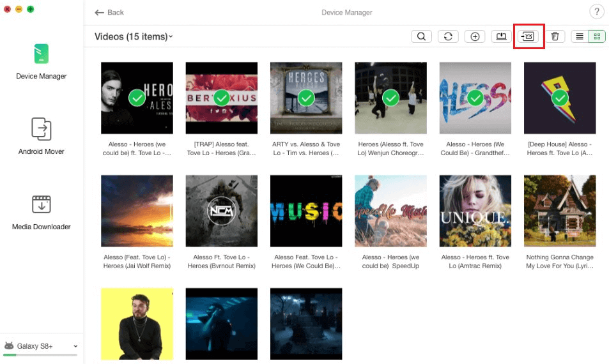Click the Device Manager window title
This screenshot has width=609, height=364.
(x=347, y=12)
